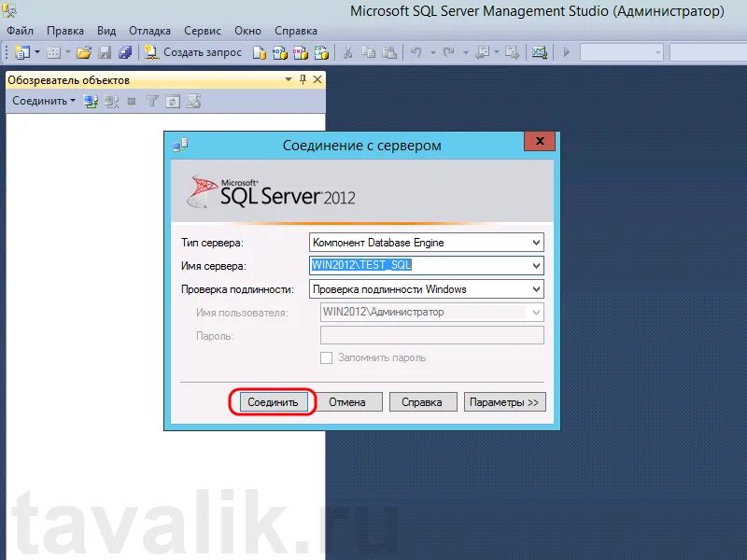Click the Save diskette icon
Screen dimensions: 747x560
(x=105, y=52)
